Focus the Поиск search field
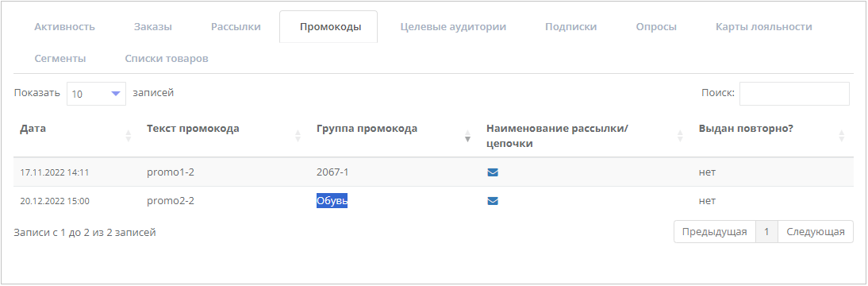The image size is (868, 286). coord(794,94)
